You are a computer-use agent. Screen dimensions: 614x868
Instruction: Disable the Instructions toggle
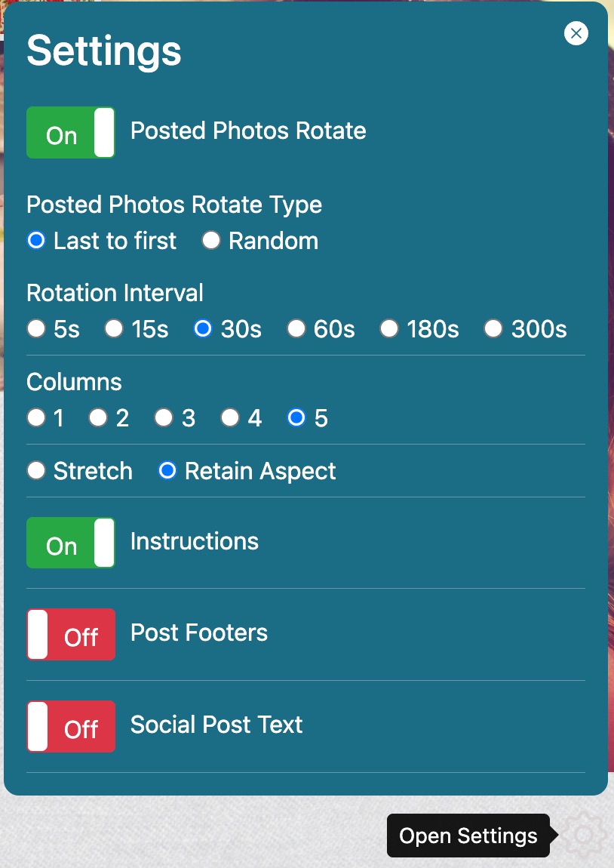tap(70, 542)
